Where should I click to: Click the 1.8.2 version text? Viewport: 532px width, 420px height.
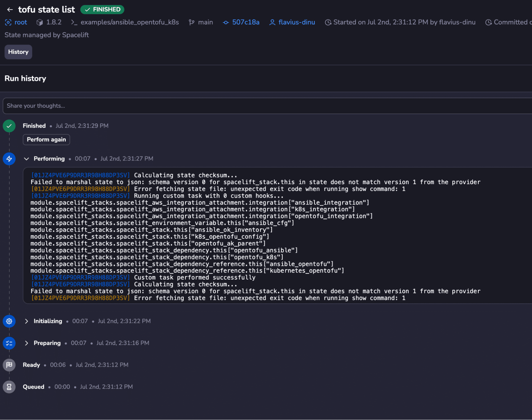click(54, 22)
